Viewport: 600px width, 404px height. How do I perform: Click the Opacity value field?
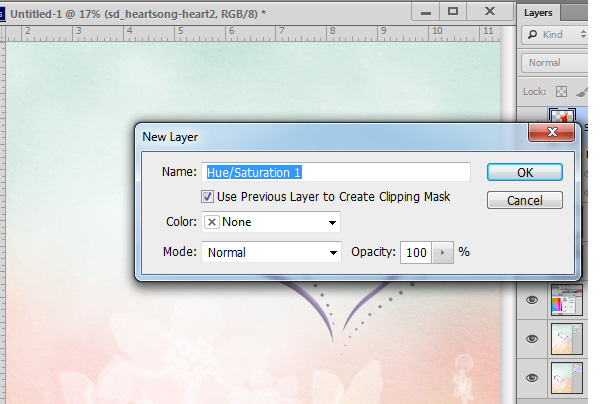[416, 252]
